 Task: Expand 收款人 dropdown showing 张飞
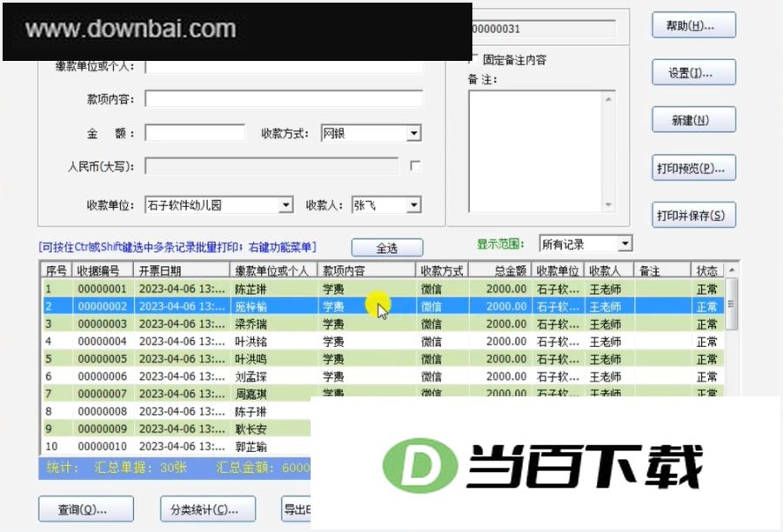pyautogui.click(x=413, y=204)
